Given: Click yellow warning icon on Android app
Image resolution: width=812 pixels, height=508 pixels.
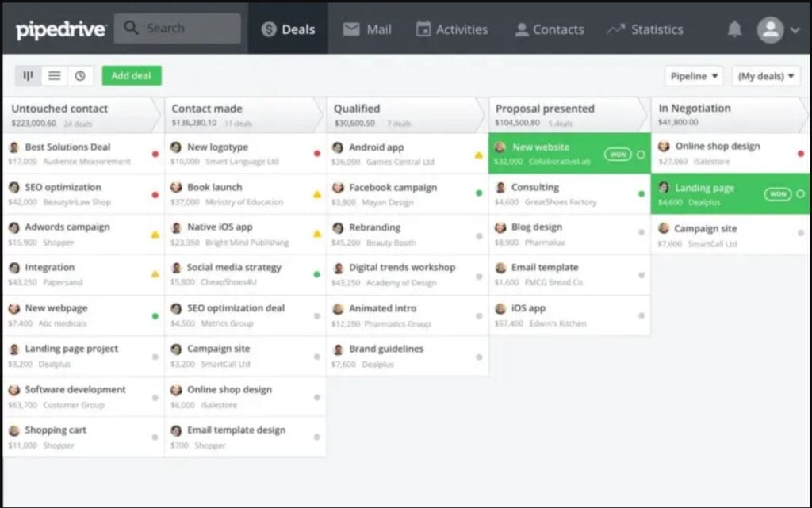Looking at the screenshot, I should pos(479,155).
